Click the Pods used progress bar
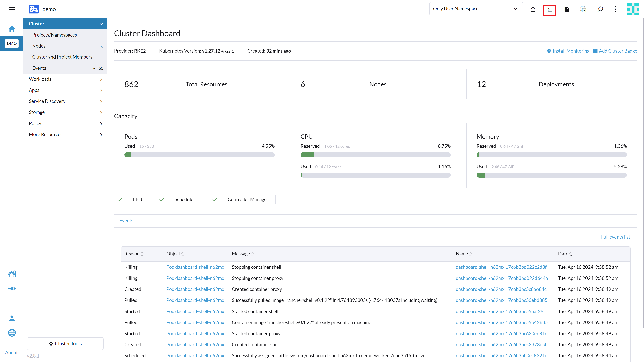The width and height of the screenshot is (644, 362). (199, 155)
